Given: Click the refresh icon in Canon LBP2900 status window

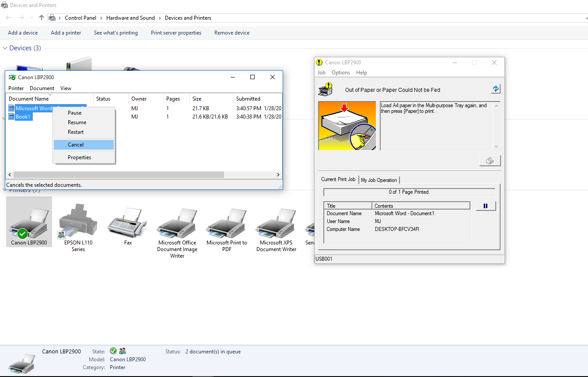Looking at the screenshot, I should 496,89.
